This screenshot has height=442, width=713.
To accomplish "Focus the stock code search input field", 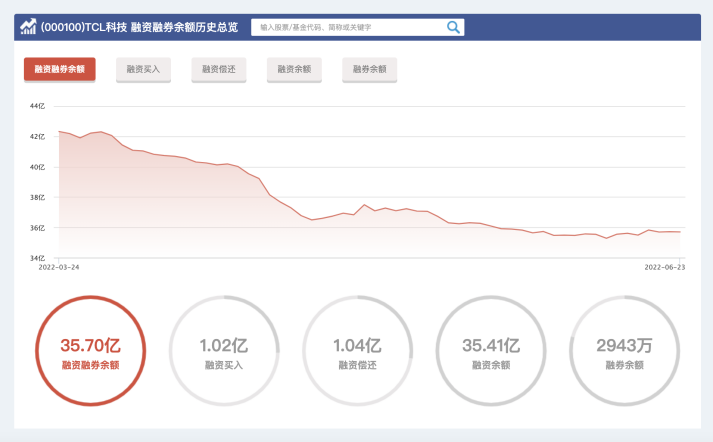I will tap(350, 27).
